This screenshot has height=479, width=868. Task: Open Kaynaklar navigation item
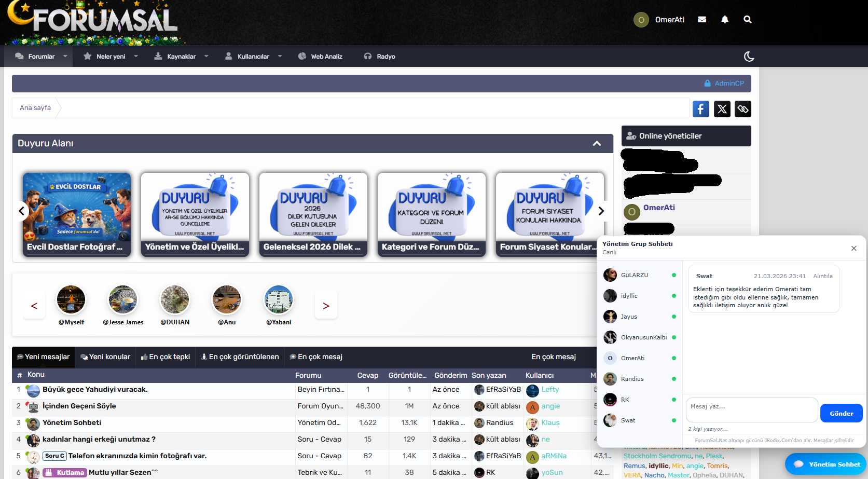point(175,57)
